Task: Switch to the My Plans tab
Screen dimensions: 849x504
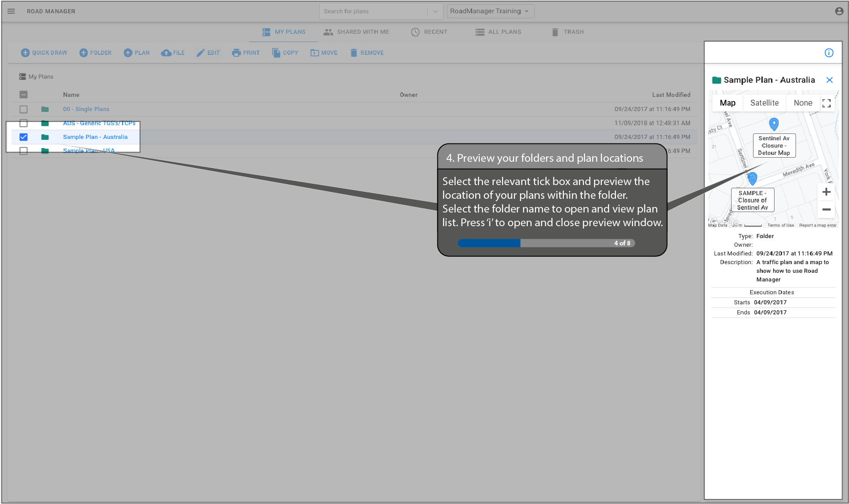Action: (x=284, y=32)
